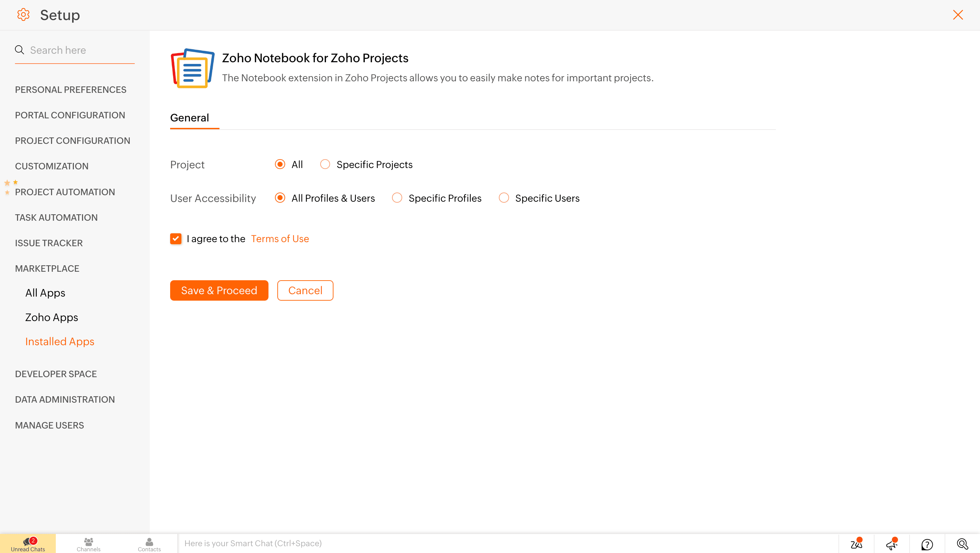
Task: Expand Project Automation section
Action: pos(65,192)
